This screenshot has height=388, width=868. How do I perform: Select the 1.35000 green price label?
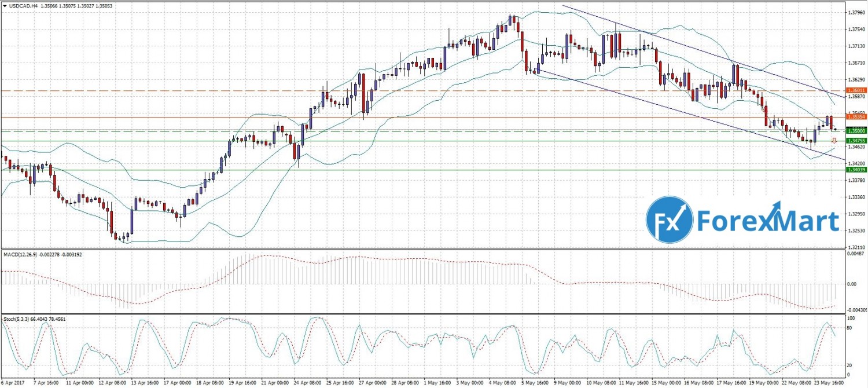coord(856,131)
